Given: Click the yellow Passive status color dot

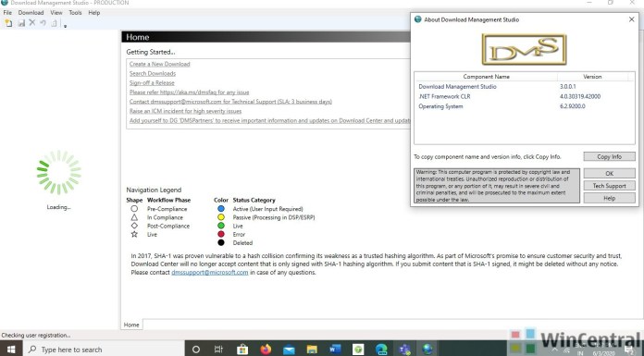Looking at the screenshot, I should pyautogui.click(x=221, y=217).
